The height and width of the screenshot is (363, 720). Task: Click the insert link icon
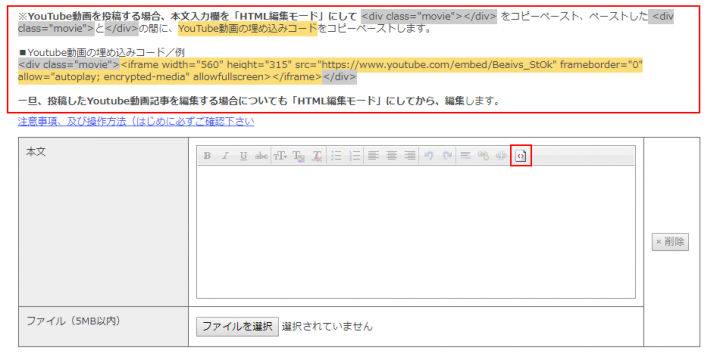click(x=483, y=156)
